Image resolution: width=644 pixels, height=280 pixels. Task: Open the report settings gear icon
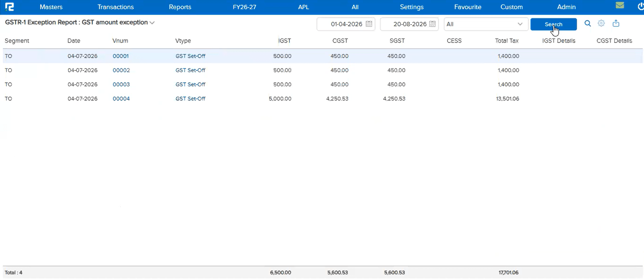tap(601, 23)
